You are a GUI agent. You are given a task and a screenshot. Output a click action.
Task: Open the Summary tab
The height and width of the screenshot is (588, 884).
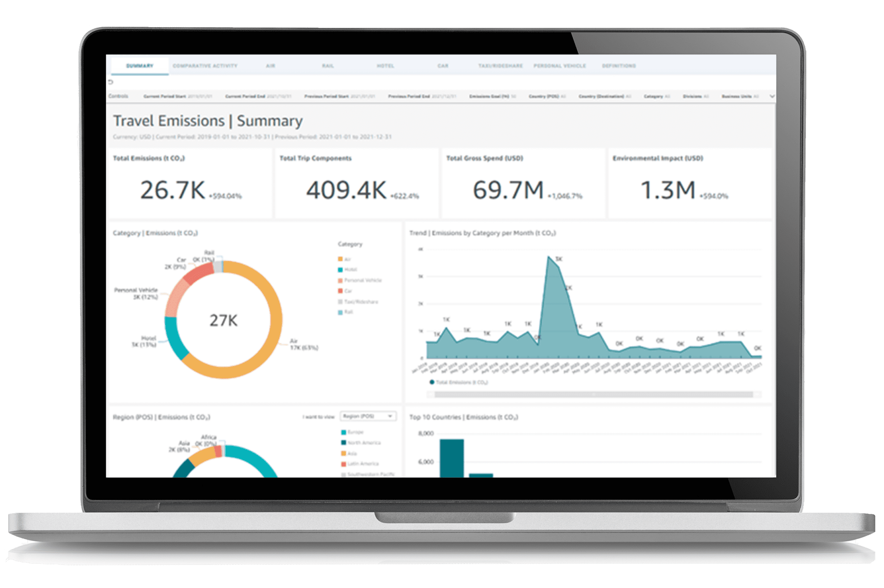point(139,66)
